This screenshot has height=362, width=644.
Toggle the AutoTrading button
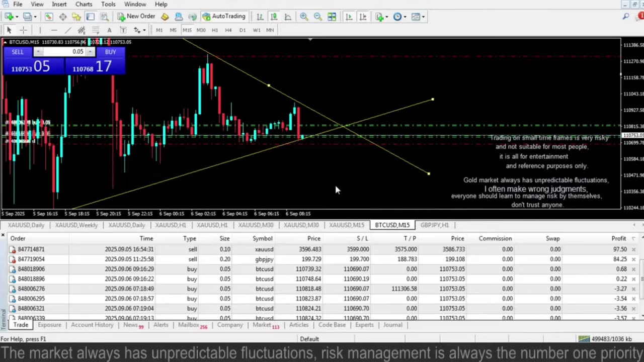point(224,17)
